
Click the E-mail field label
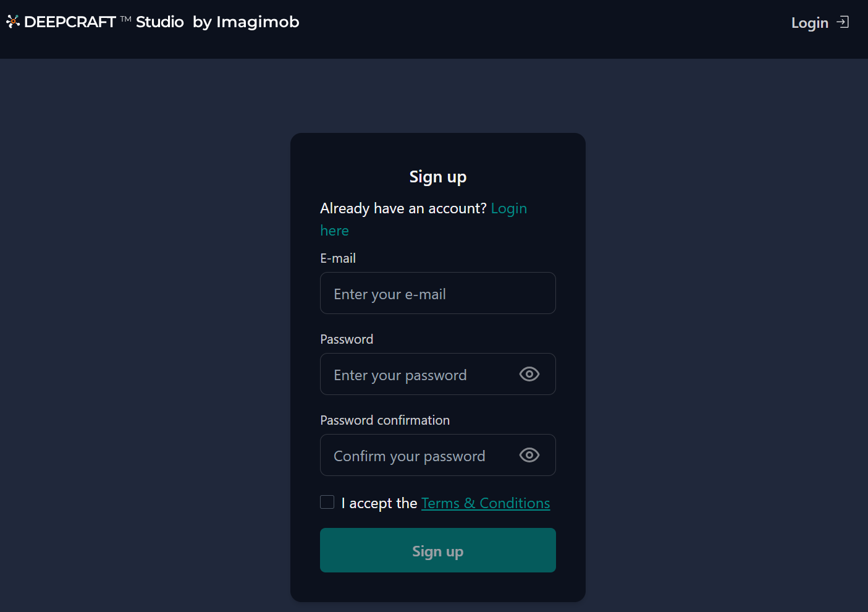coord(338,258)
